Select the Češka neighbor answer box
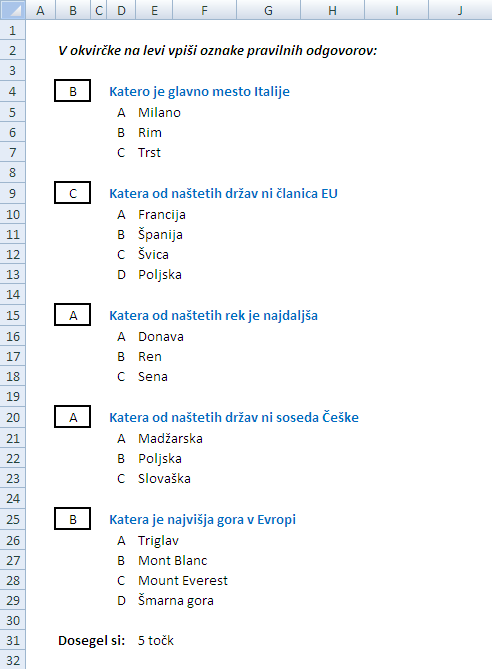The height and width of the screenshot is (669, 492). click(x=73, y=417)
